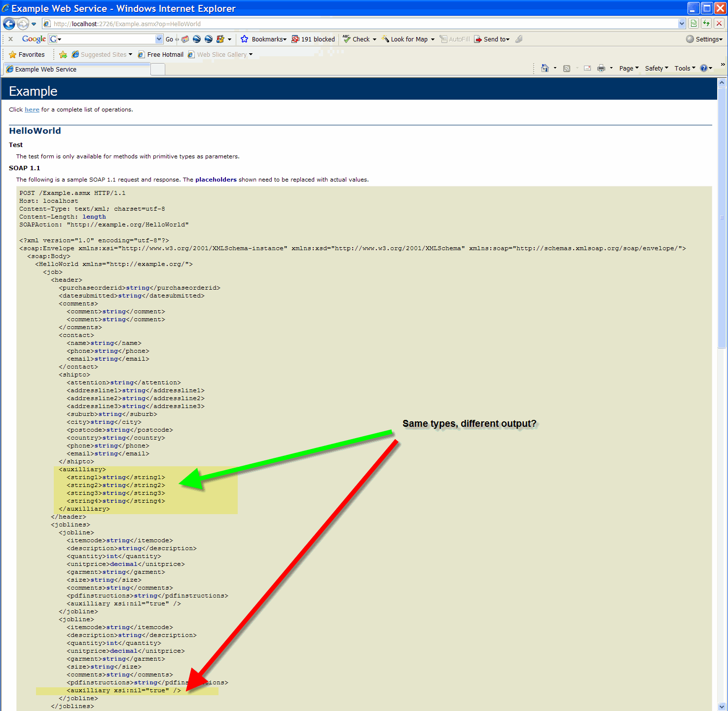Click the Compatibility View icon
The width and height of the screenshot is (728, 711).
click(x=693, y=24)
